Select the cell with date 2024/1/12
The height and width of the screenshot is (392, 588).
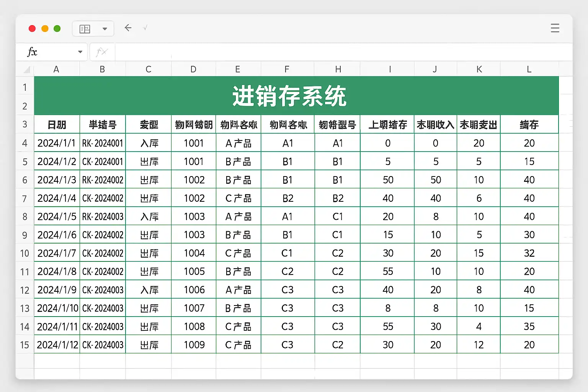click(57, 345)
